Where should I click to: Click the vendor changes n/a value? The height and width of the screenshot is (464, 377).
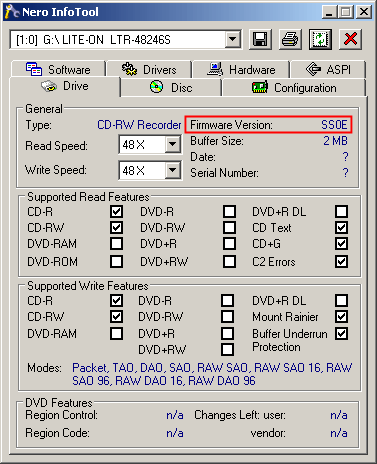[x=339, y=433]
